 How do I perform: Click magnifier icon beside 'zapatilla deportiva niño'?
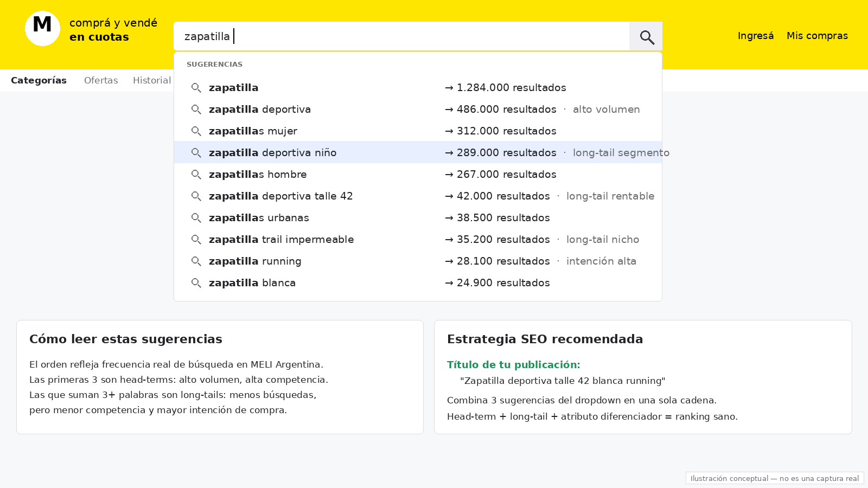(196, 153)
